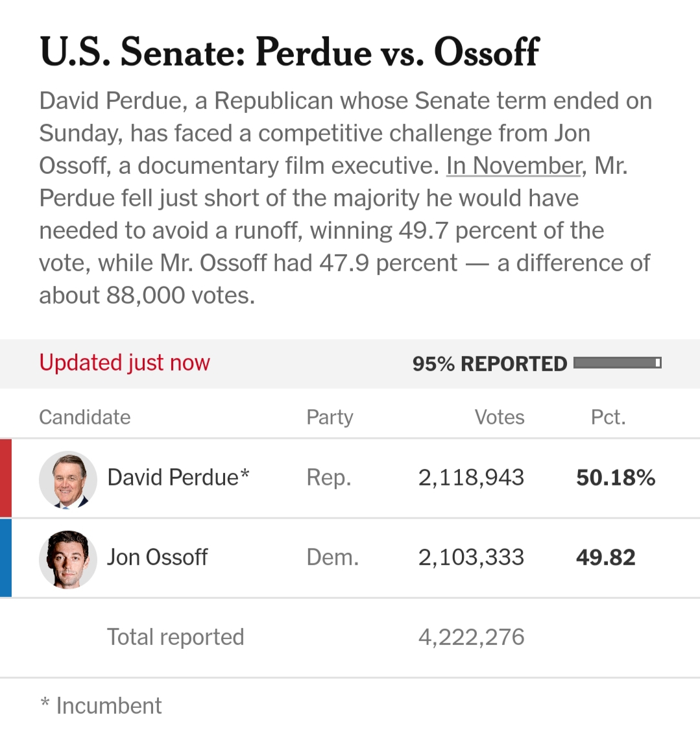Viewport: 700px width, 730px height.
Task: Open the 'In November' link
Action: pos(514,165)
